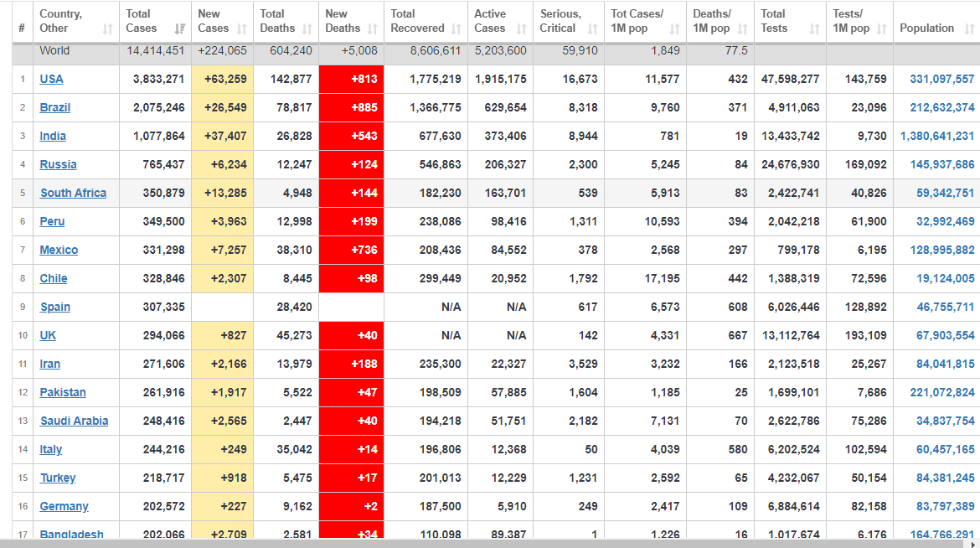Sort by Serious, Critical column arrows
Screen dimensions: 980x548
[592, 28]
